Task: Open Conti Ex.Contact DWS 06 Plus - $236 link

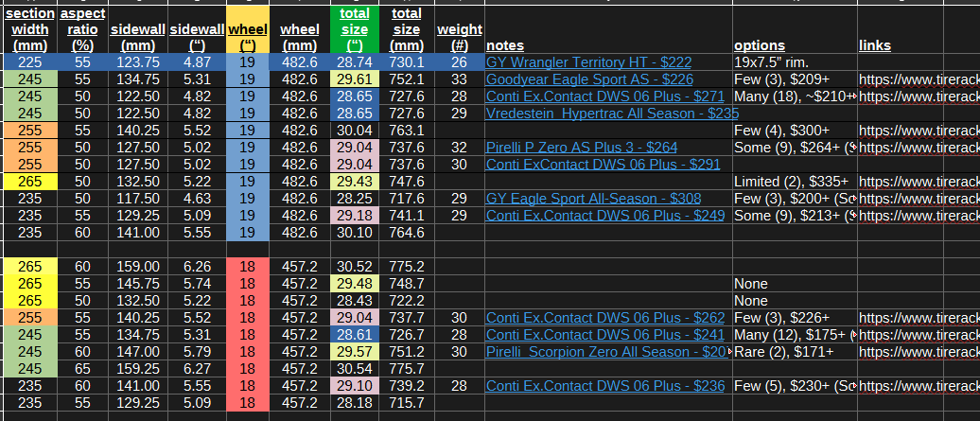Action: [605, 385]
